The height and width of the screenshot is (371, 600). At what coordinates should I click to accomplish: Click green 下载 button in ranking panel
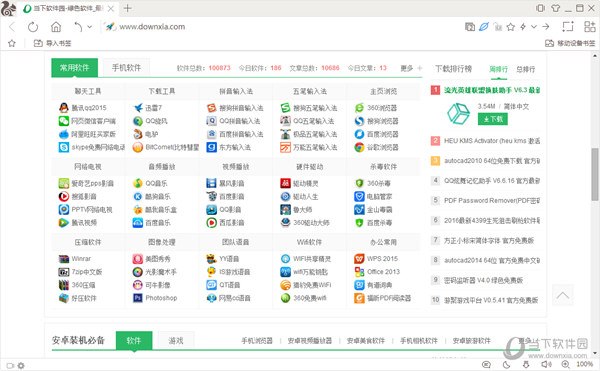pyautogui.click(x=493, y=119)
